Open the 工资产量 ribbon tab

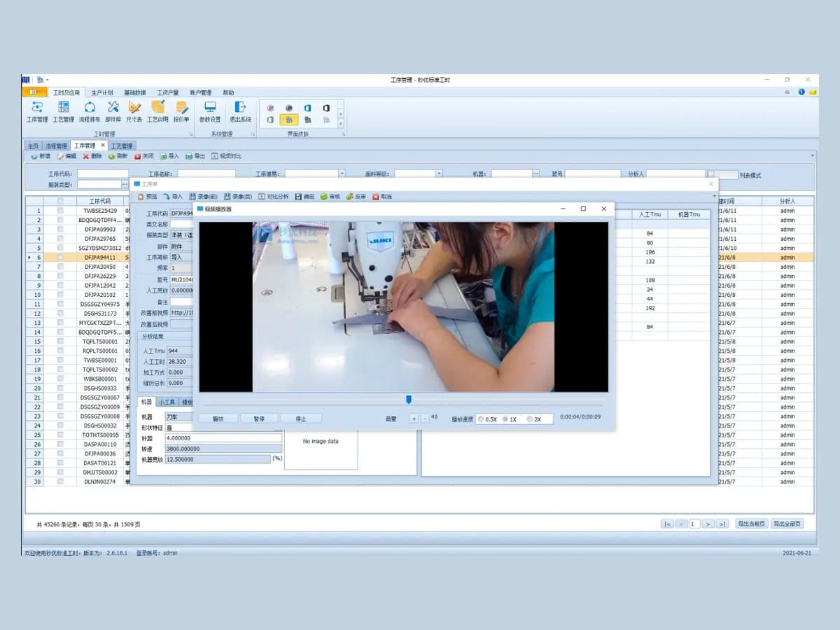point(167,92)
